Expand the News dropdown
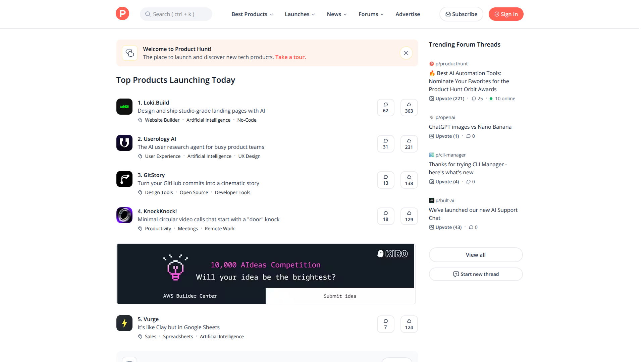The width and height of the screenshot is (644, 362). pyautogui.click(x=336, y=14)
